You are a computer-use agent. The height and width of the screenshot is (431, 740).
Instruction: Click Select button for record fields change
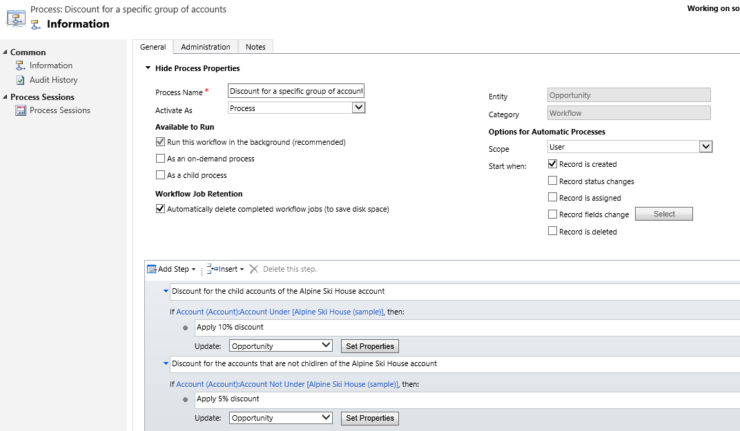click(664, 214)
